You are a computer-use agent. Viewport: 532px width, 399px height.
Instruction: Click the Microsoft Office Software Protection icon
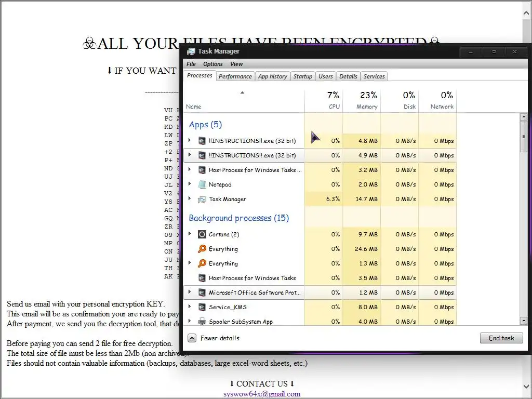coord(202,292)
